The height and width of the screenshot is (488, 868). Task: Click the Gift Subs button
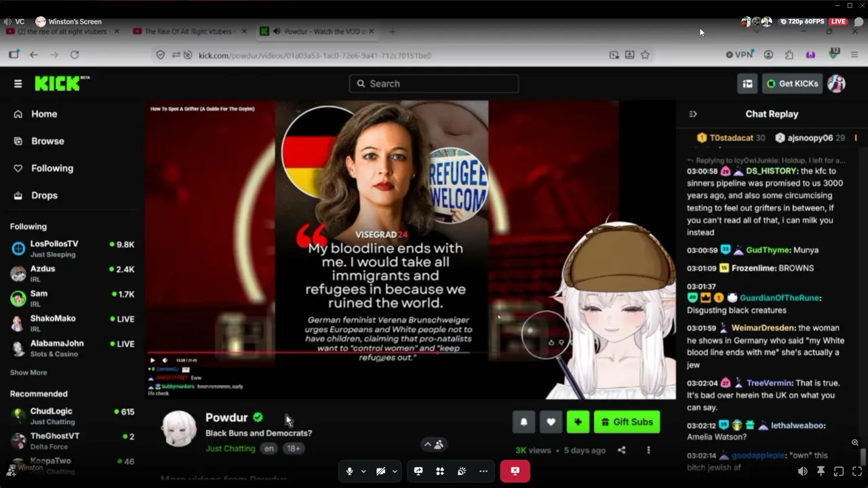point(627,422)
